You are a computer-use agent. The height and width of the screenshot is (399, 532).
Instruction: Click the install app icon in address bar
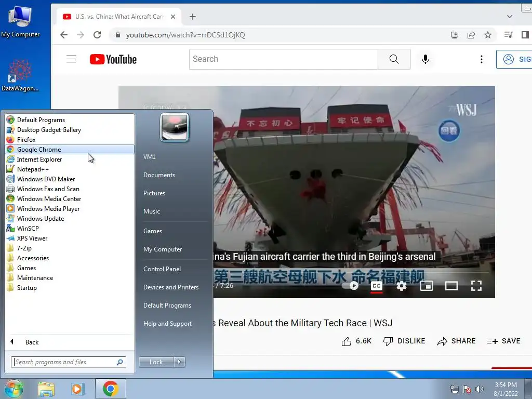(x=454, y=35)
